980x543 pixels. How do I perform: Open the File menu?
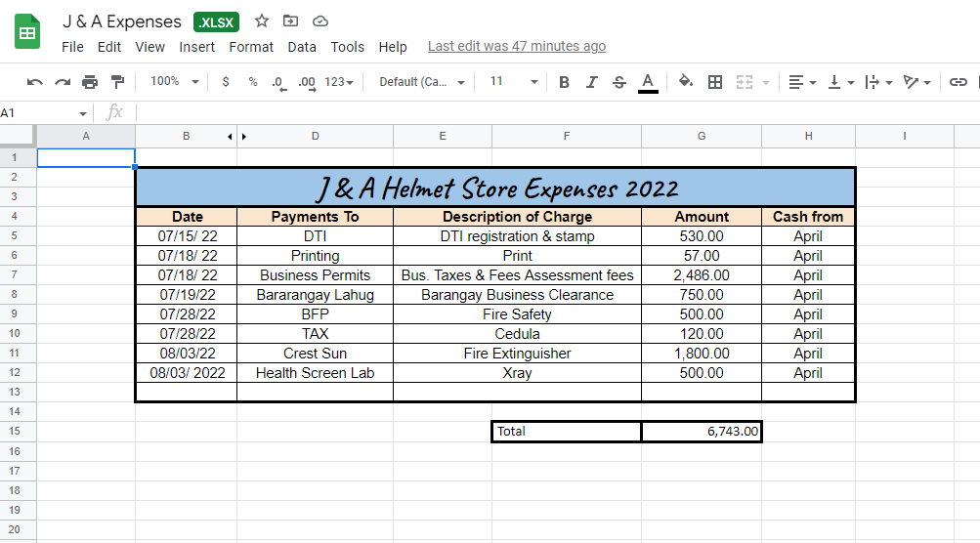point(72,47)
